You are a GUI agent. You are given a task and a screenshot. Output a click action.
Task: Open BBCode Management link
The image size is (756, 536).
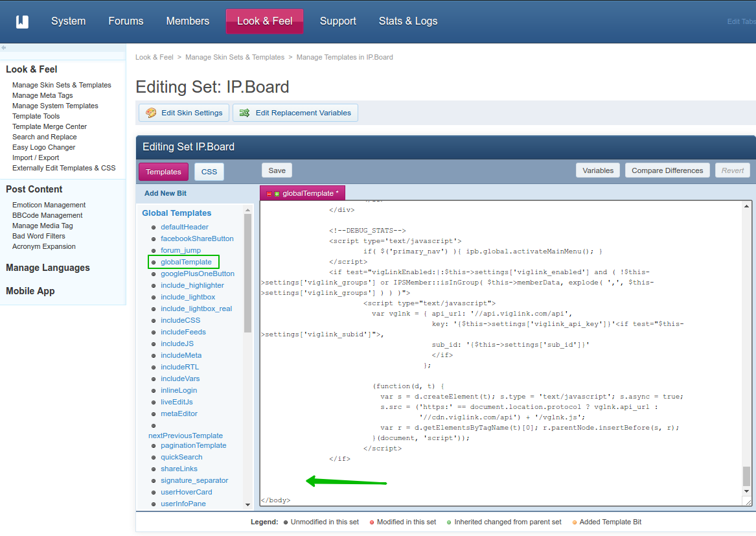coord(47,215)
